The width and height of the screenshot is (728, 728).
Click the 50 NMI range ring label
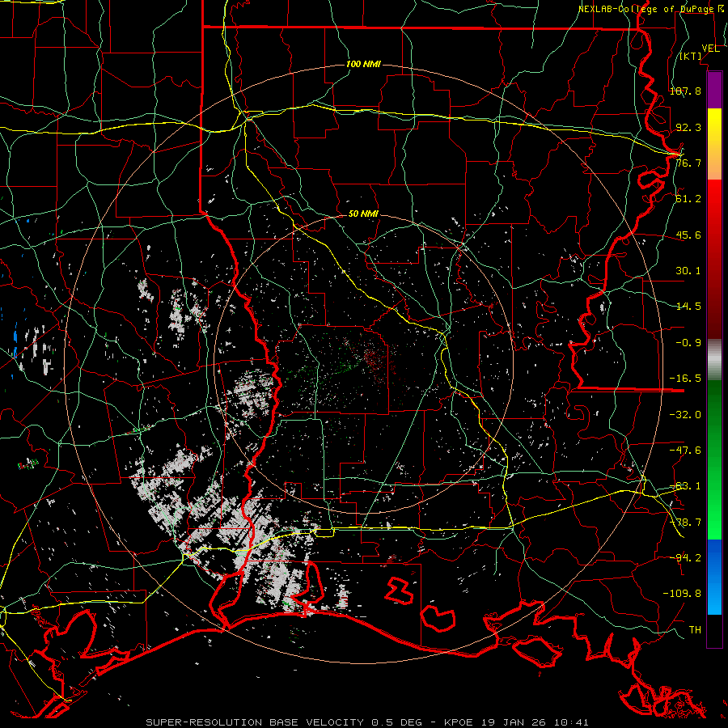[363, 214]
